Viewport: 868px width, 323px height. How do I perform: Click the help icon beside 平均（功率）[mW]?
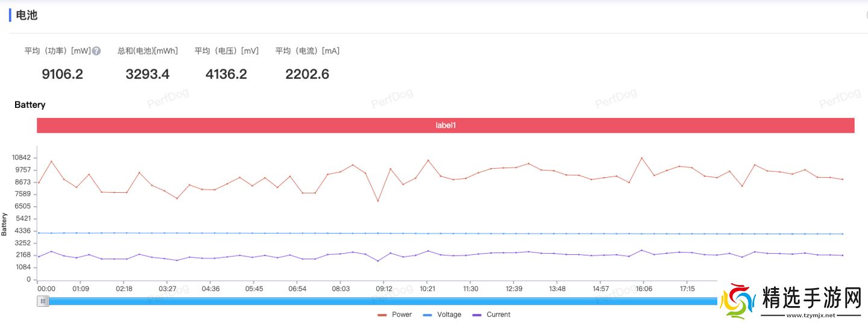[96, 51]
